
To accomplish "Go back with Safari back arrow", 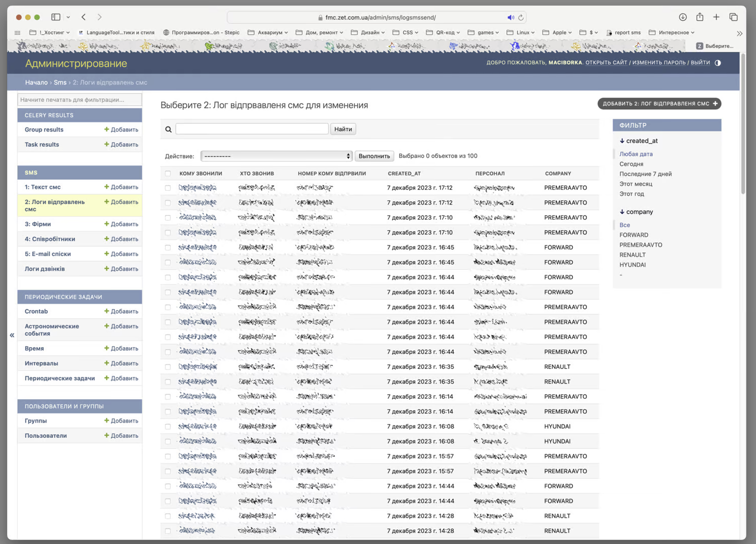I will coord(84,17).
